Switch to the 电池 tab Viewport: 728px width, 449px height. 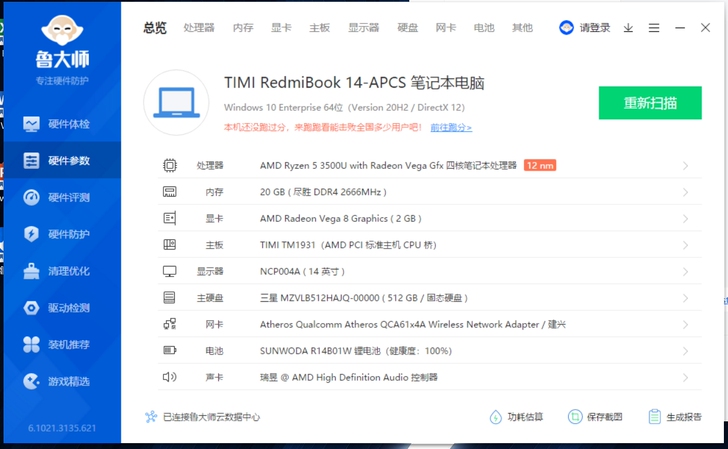pyautogui.click(x=484, y=28)
